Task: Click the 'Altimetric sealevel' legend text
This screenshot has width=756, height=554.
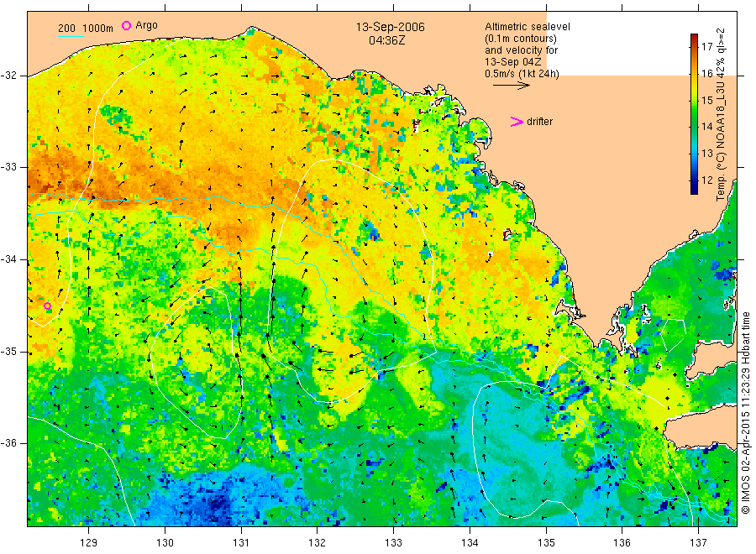Action: pos(527,27)
